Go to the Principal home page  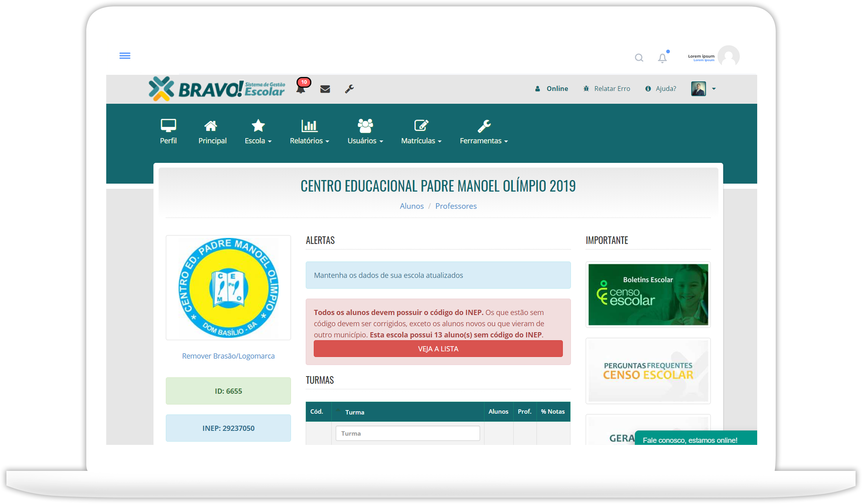(212, 132)
